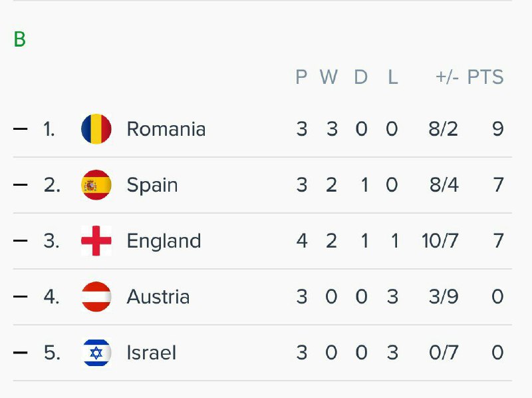This screenshot has height=398, width=532.
Task: Click the England flag icon
Action: pos(96,241)
